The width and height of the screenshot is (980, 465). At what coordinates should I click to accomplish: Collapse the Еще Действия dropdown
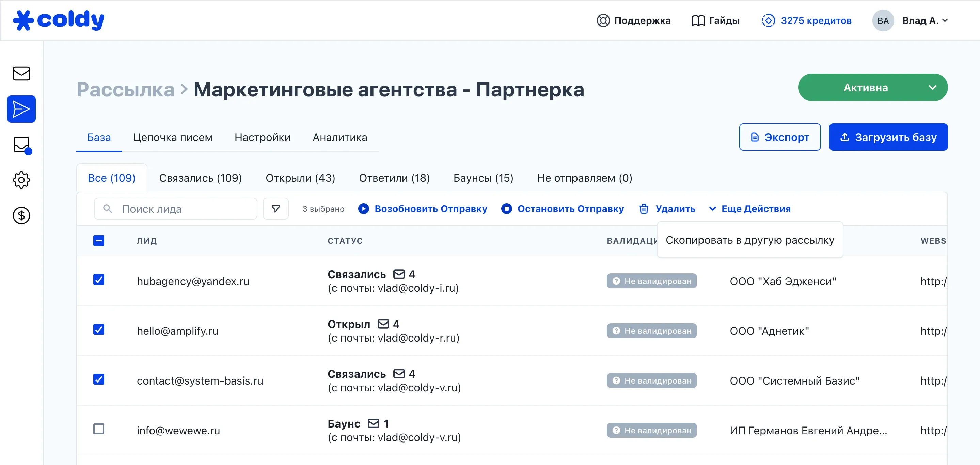click(x=750, y=209)
